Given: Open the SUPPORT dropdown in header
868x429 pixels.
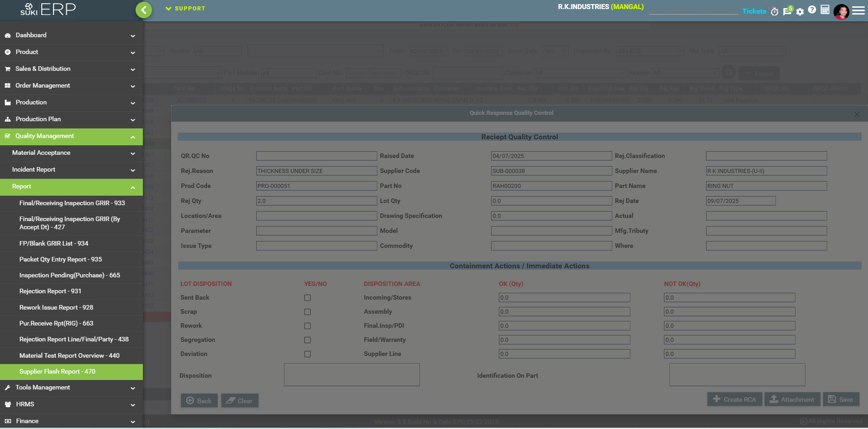Looking at the screenshot, I should [x=185, y=9].
